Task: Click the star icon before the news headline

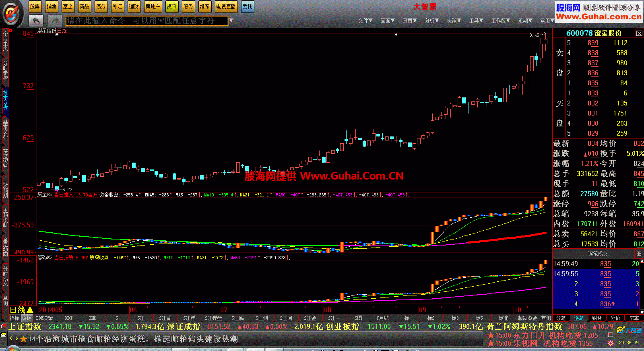Action: pos(23,339)
